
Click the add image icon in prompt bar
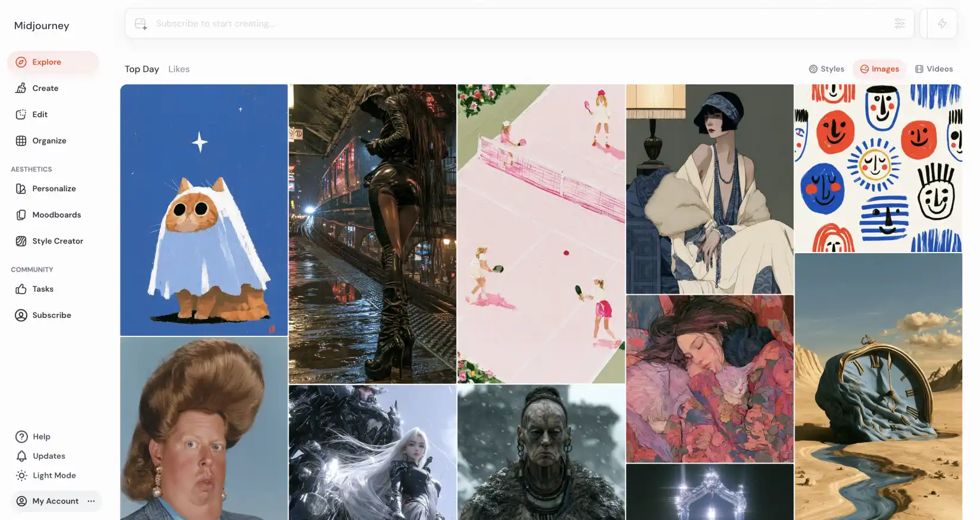[x=141, y=24]
